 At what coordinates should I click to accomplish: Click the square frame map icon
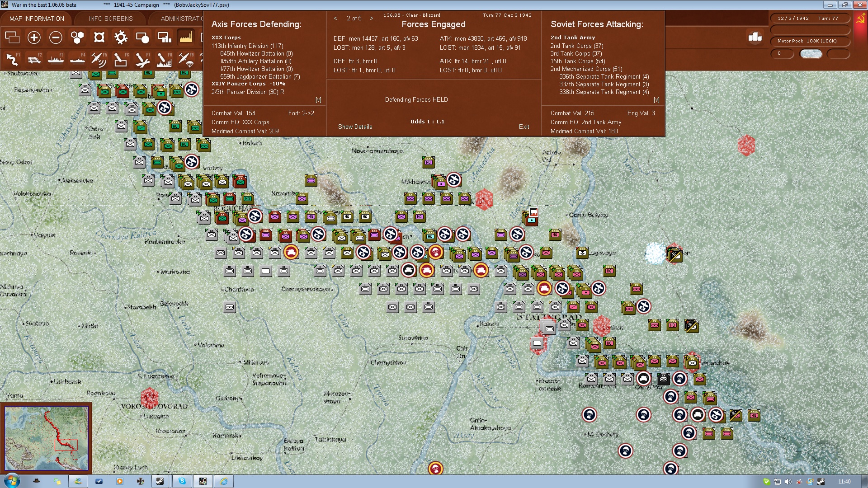(x=99, y=38)
